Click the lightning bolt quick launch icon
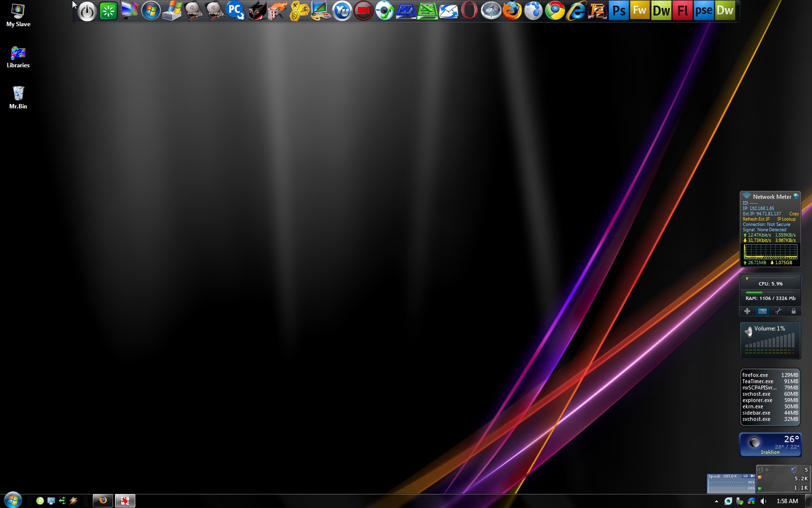Image resolution: width=812 pixels, height=508 pixels. pos(73,501)
